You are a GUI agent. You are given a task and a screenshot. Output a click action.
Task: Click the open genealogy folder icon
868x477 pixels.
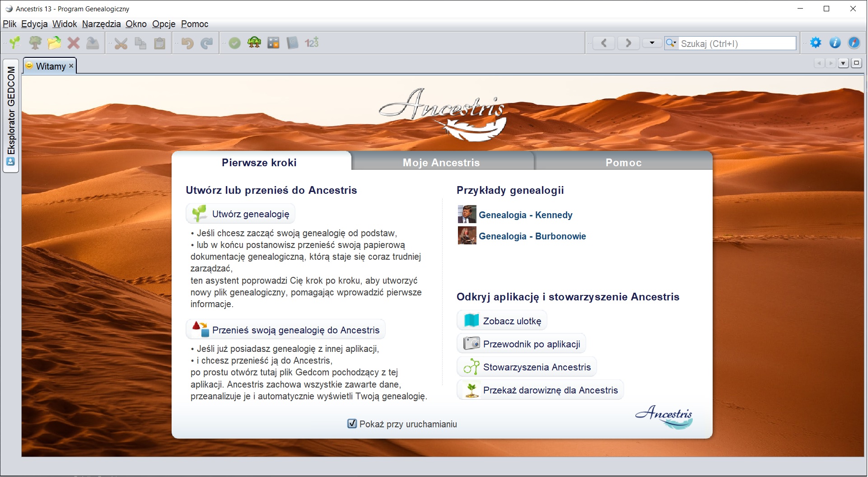pyautogui.click(x=54, y=43)
